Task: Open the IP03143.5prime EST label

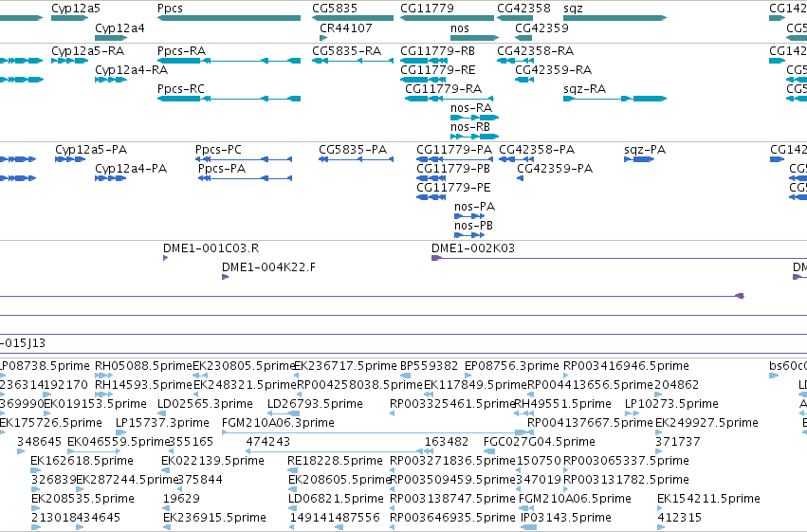Action: [566, 518]
